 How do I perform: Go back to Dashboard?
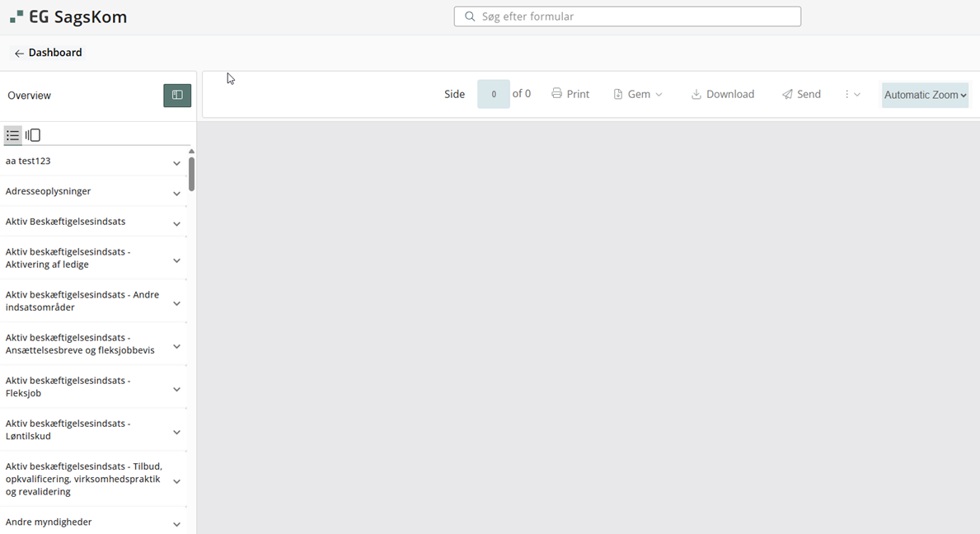48,53
